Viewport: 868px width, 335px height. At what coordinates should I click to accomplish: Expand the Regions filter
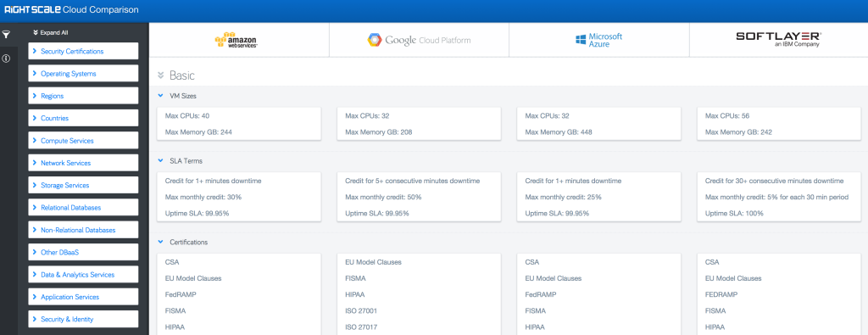click(83, 96)
